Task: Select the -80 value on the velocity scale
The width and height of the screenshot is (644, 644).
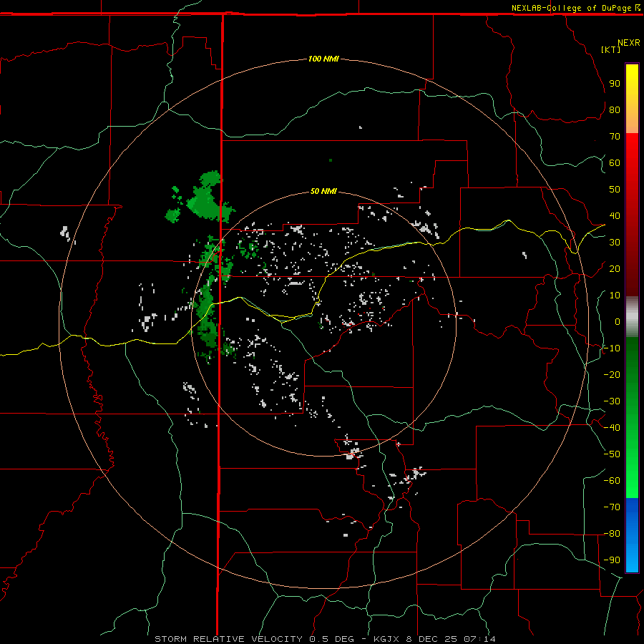Action: click(612, 534)
